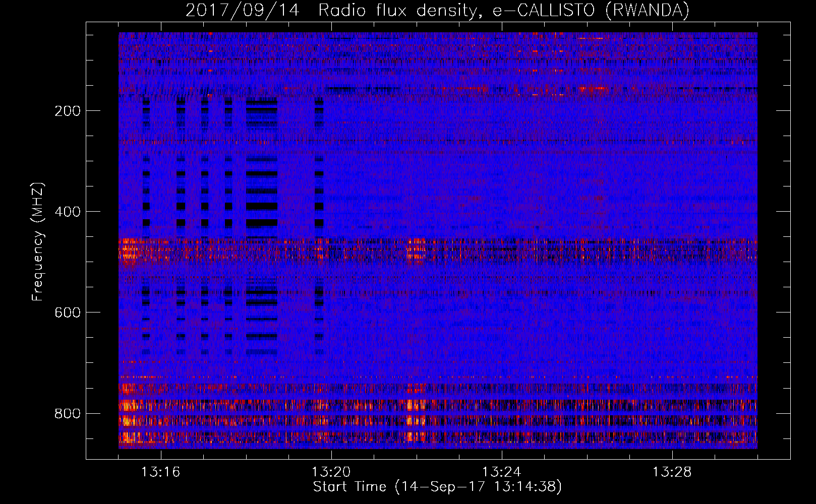Select the 400 frequency tick label
This screenshot has height=504, width=816.
click(67, 212)
